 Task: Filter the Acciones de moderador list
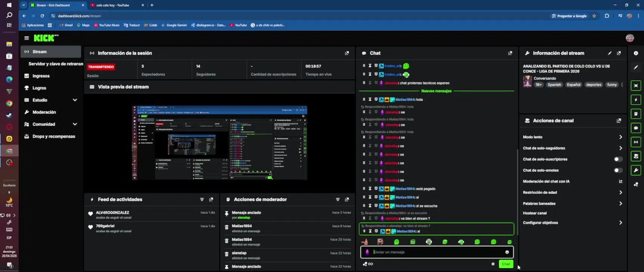point(337,199)
